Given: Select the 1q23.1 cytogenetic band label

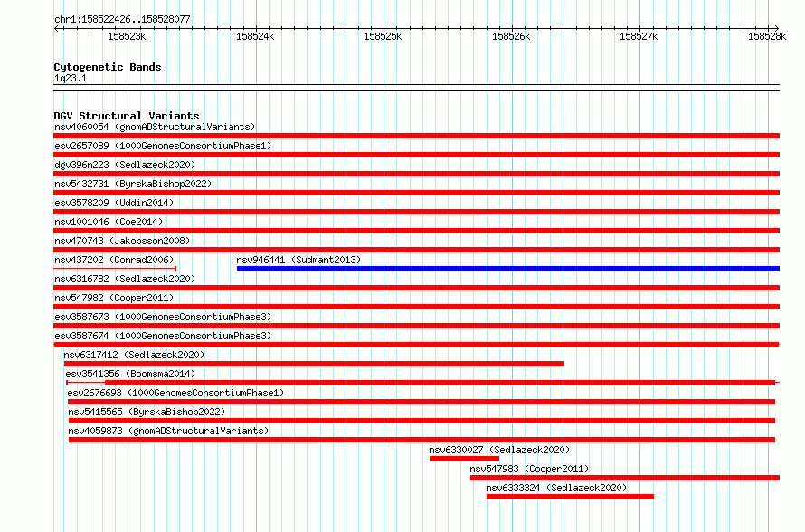Looking at the screenshot, I should (71, 79).
